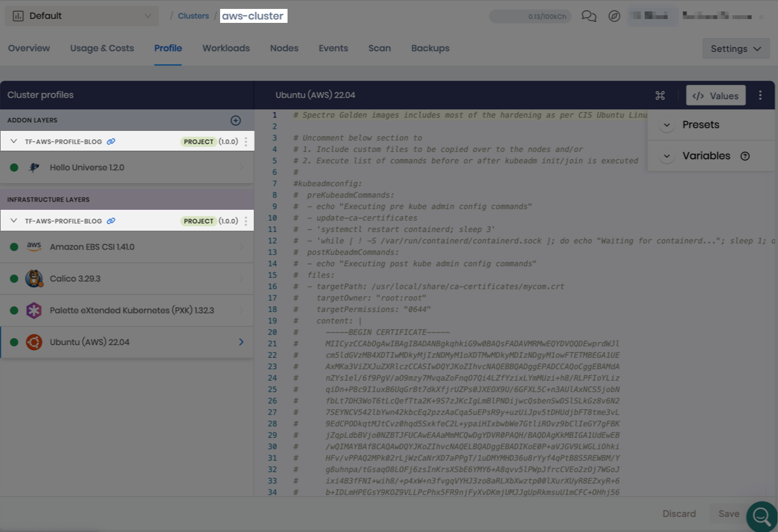Open the chat messages icon in header
The height and width of the screenshot is (532, 778).
[589, 16]
